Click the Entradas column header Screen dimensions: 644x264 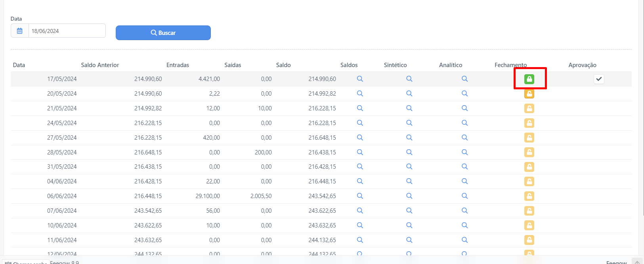(x=178, y=65)
